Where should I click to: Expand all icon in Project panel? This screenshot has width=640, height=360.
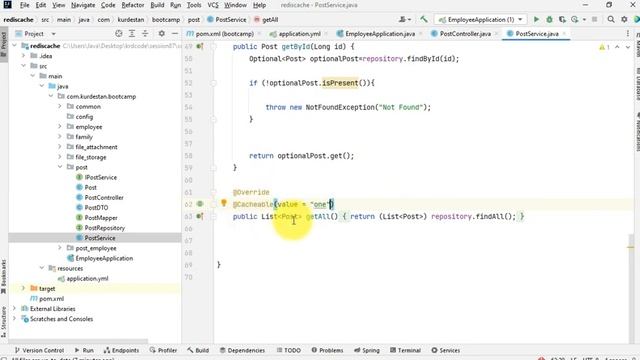(x=132, y=33)
